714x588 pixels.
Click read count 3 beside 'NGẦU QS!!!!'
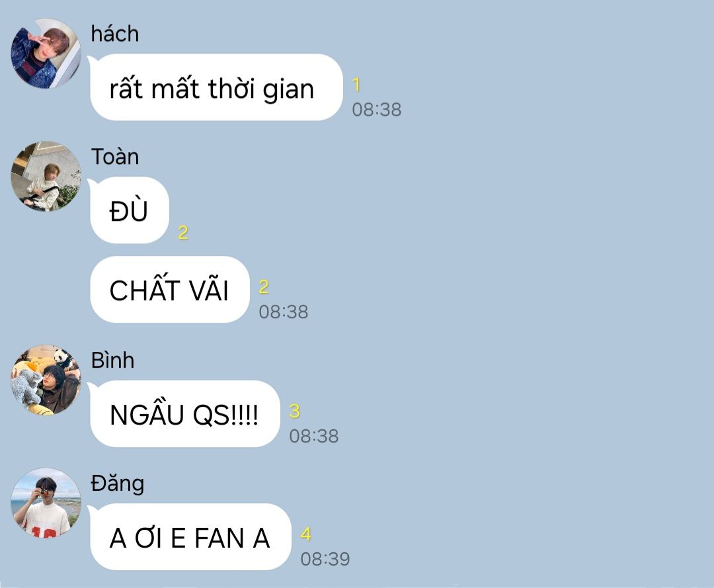point(295,411)
